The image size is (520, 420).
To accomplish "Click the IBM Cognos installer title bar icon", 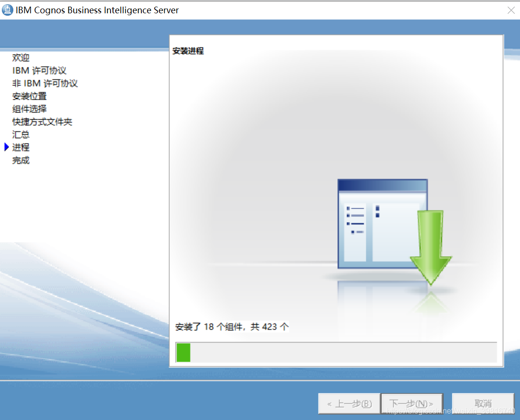I will pos(7,10).
